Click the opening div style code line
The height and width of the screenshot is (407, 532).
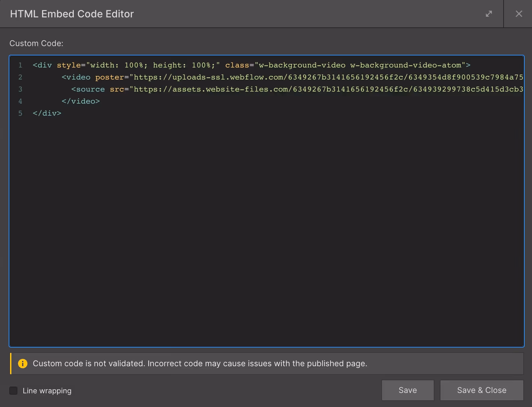pos(252,65)
